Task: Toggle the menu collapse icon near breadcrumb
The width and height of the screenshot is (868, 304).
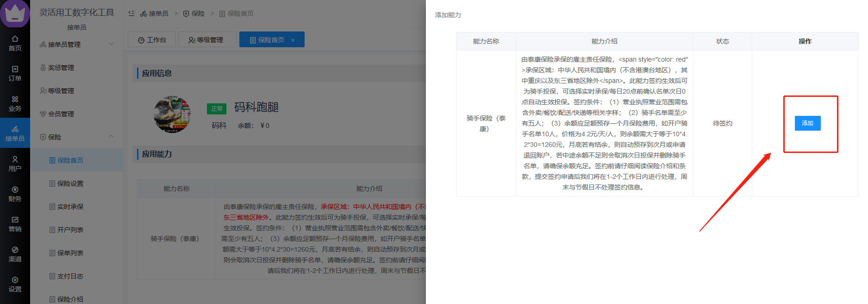Action: click(x=131, y=13)
